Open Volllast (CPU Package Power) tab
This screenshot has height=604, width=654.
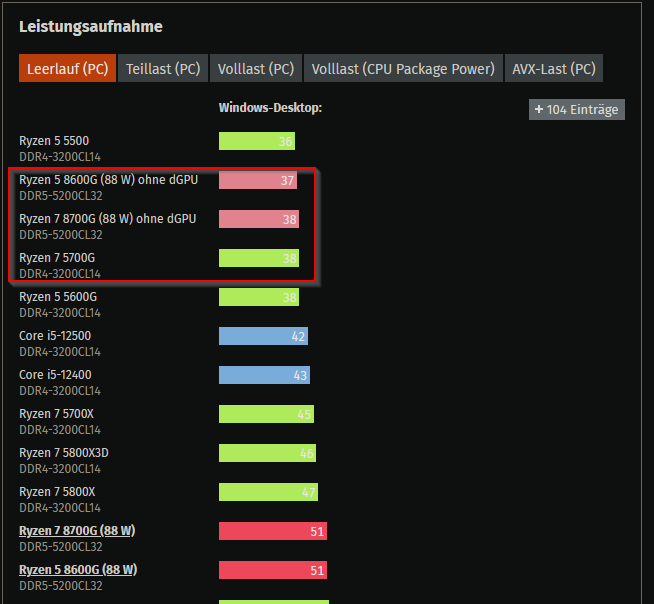(403, 68)
